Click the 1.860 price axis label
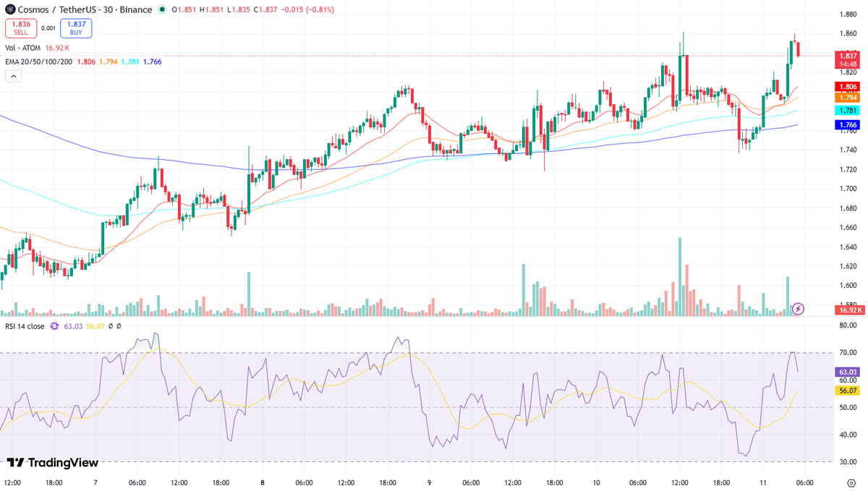This screenshot has height=491, width=868. coord(848,34)
